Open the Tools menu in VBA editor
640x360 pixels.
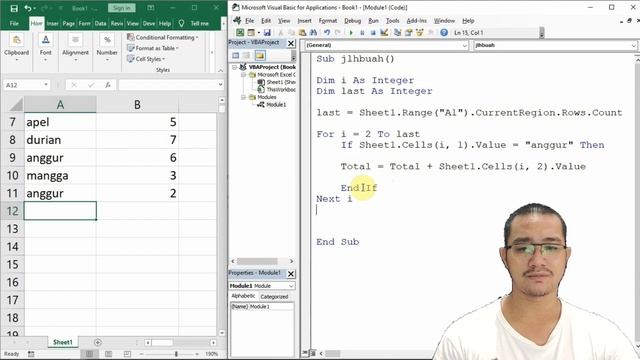(x=392, y=21)
